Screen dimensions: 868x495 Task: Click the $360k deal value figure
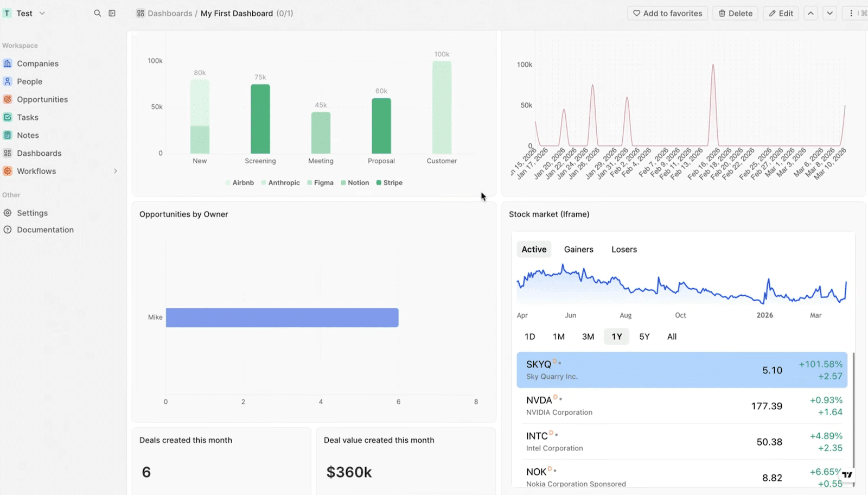(x=349, y=472)
